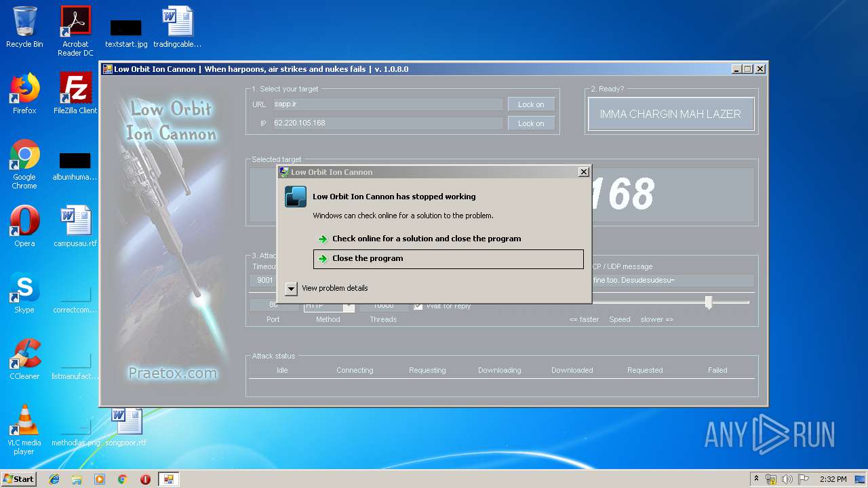Select tradingcable Word document on desktop
The width and height of the screenshot is (868, 488).
pos(178,27)
